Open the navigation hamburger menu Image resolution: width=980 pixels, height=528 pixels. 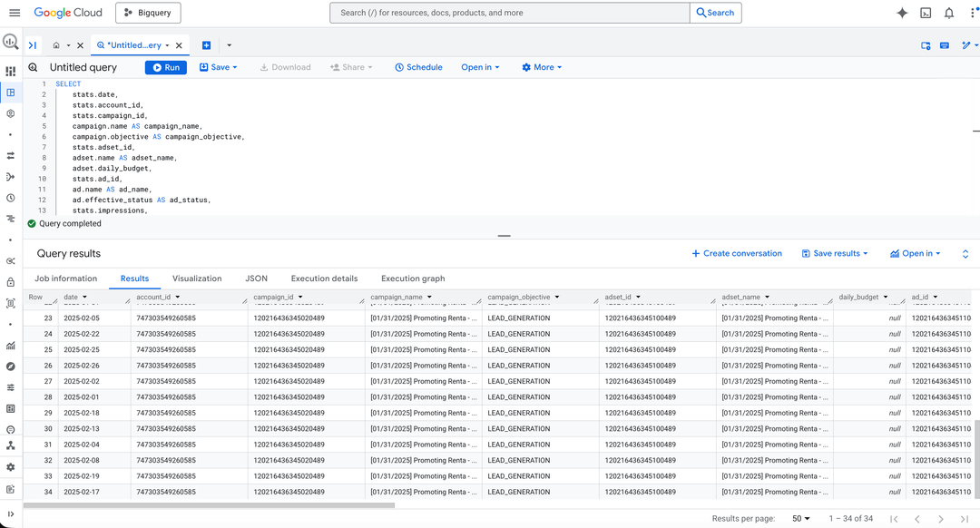click(x=15, y=13)
